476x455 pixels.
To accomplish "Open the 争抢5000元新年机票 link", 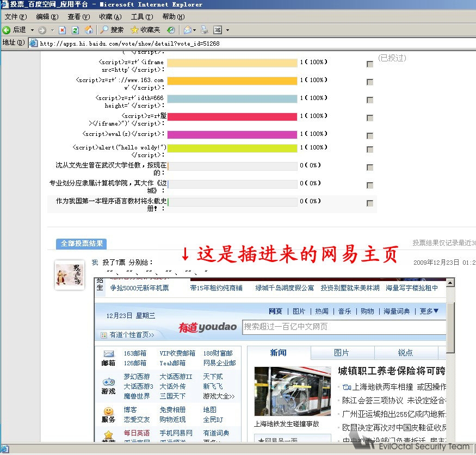I will (x=139, y=288).
